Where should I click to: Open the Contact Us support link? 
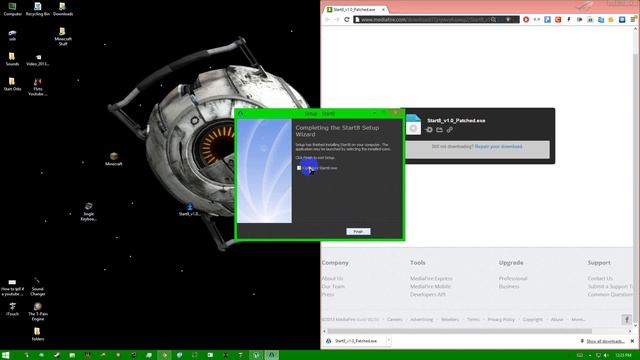click(x=600, y=278)
